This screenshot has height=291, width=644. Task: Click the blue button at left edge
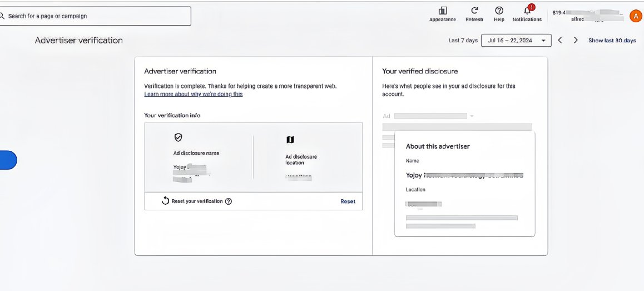click(8, 160)
